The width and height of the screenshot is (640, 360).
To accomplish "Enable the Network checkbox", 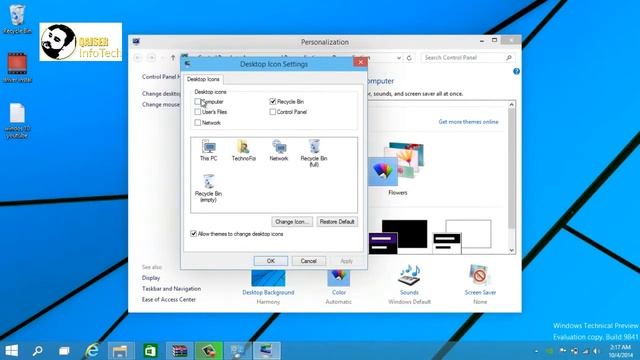I will 198,122.
